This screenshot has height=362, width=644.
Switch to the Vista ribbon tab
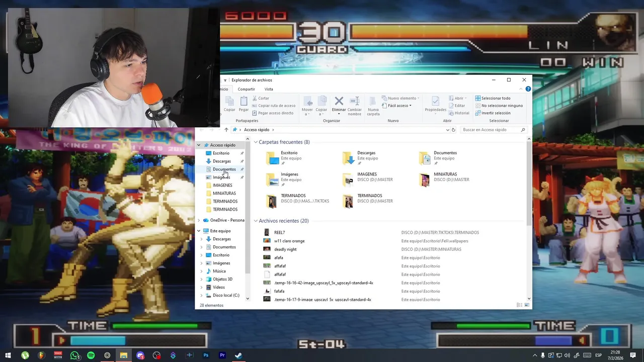pyautogui.click(x=269, y=89)
